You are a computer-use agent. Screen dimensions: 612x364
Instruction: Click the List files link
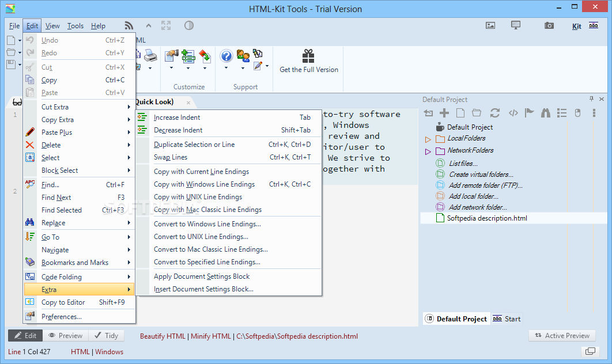coord(463,164)
